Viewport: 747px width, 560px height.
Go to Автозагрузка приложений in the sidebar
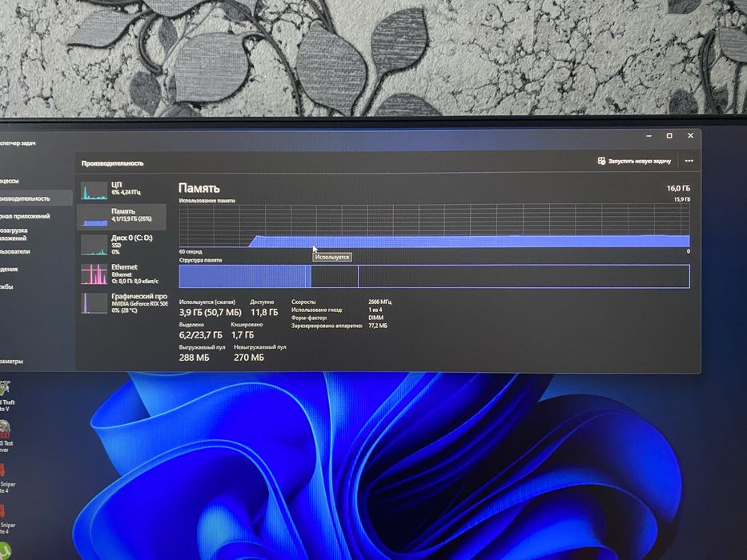[x=14, y=234]
